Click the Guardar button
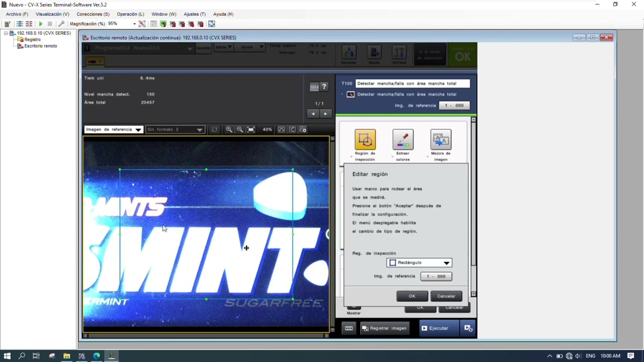Screen dimensions: 644x362 coord(203,48)
